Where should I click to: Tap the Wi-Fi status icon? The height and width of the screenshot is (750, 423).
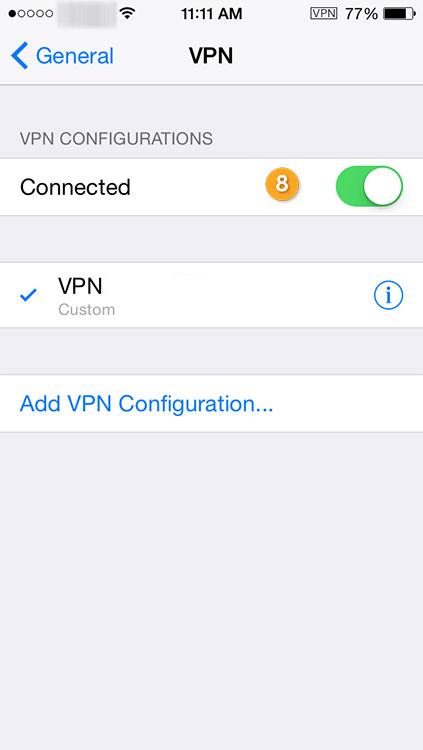[127, 13]
